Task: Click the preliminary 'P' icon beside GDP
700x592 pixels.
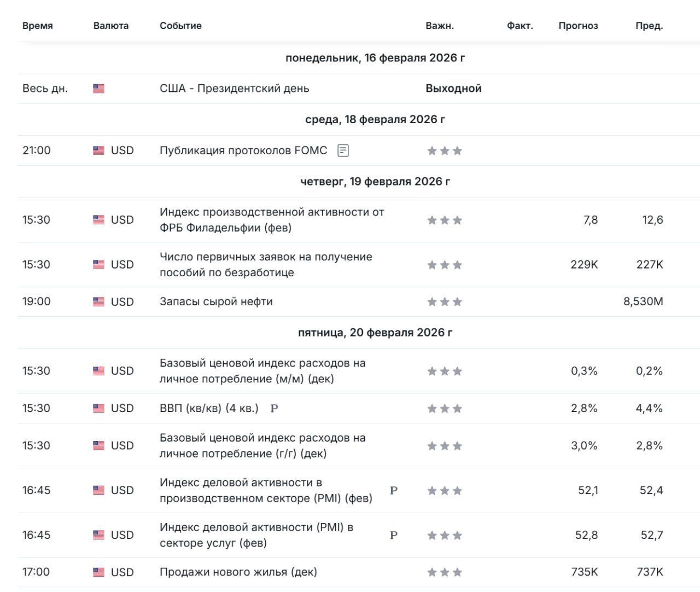Action: coord(275,408)
